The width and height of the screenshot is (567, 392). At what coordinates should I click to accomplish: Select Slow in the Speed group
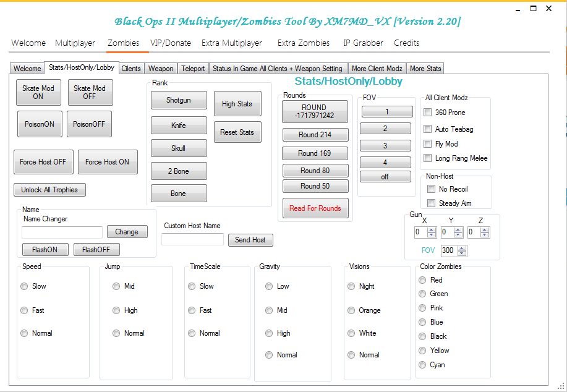tap(24, 286)
